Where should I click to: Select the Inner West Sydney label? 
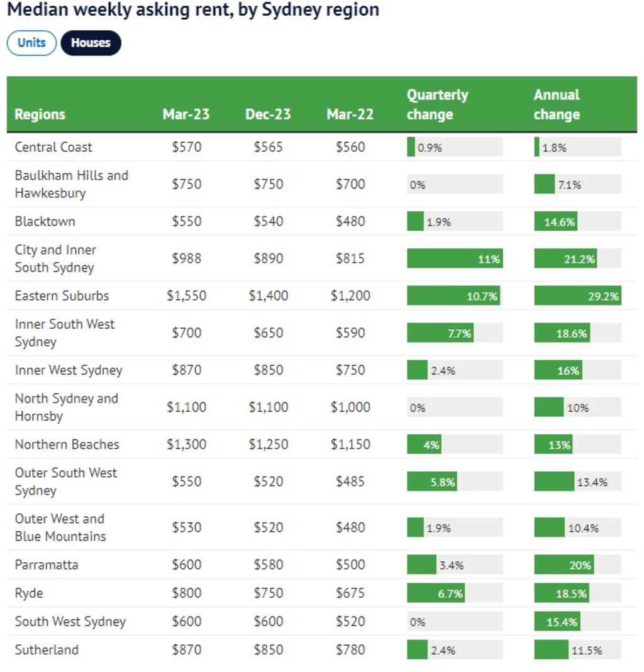coord(68,370)
